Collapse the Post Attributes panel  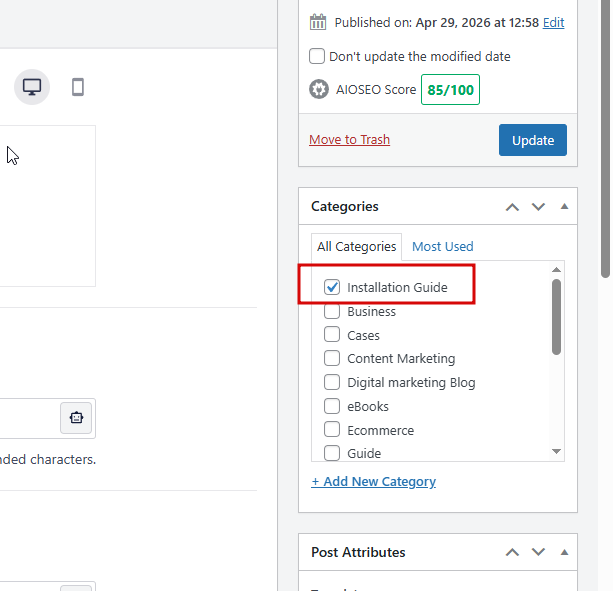(x=564, y=552)
